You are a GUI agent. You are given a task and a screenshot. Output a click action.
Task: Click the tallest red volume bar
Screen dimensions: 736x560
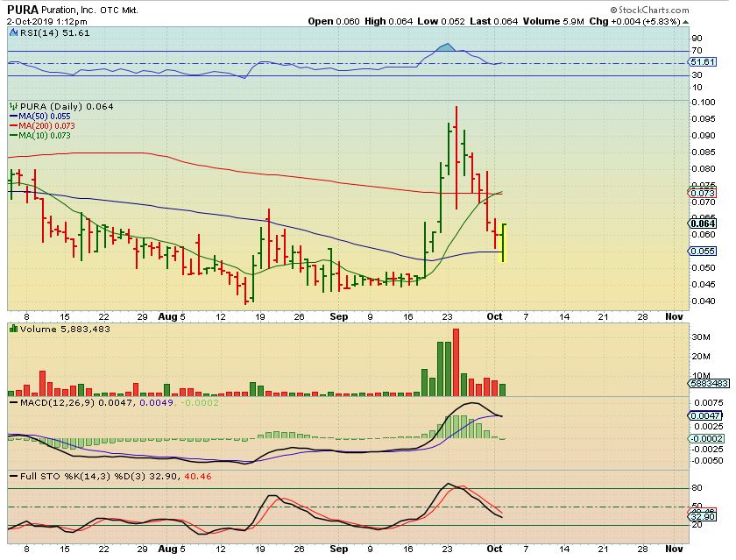click(x=456, y=363)
